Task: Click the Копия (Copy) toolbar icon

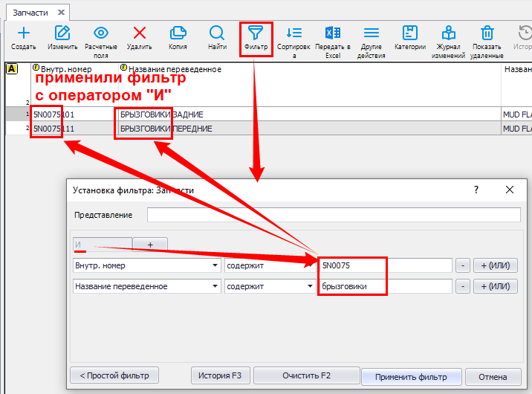Action: pyautogui.click(x=178, y=33)
